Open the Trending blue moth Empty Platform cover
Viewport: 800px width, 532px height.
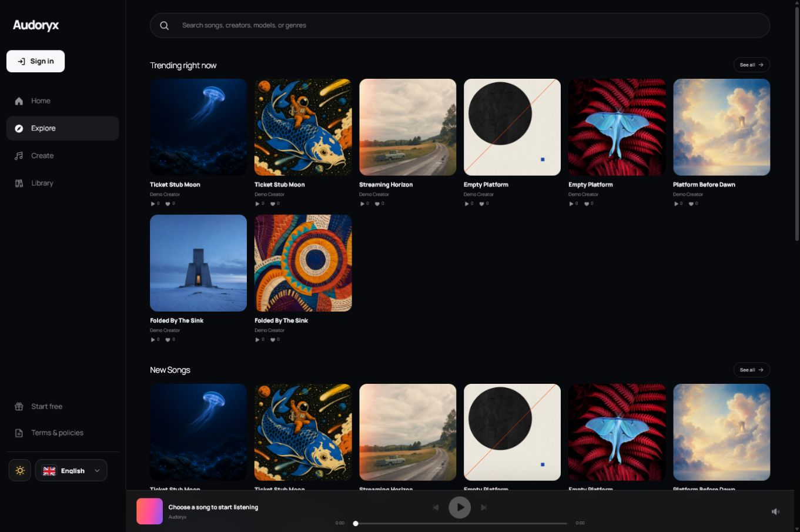pos(617,127)
